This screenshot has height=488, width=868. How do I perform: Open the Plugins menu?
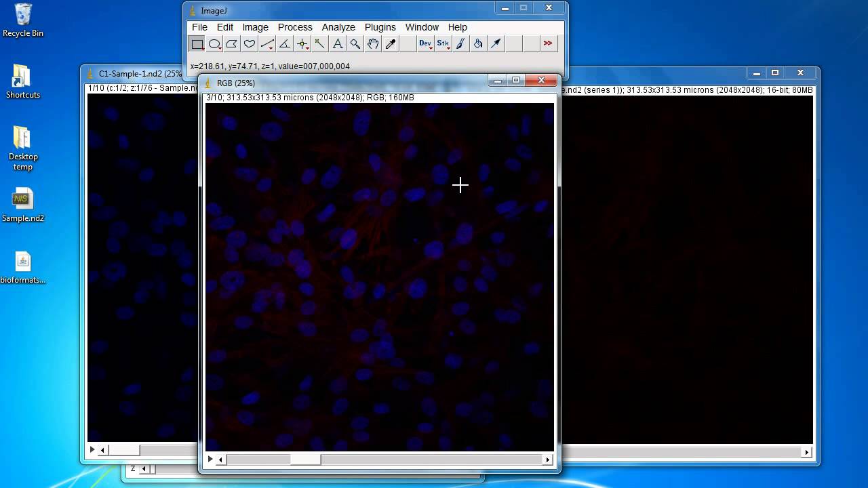[380, 27]
